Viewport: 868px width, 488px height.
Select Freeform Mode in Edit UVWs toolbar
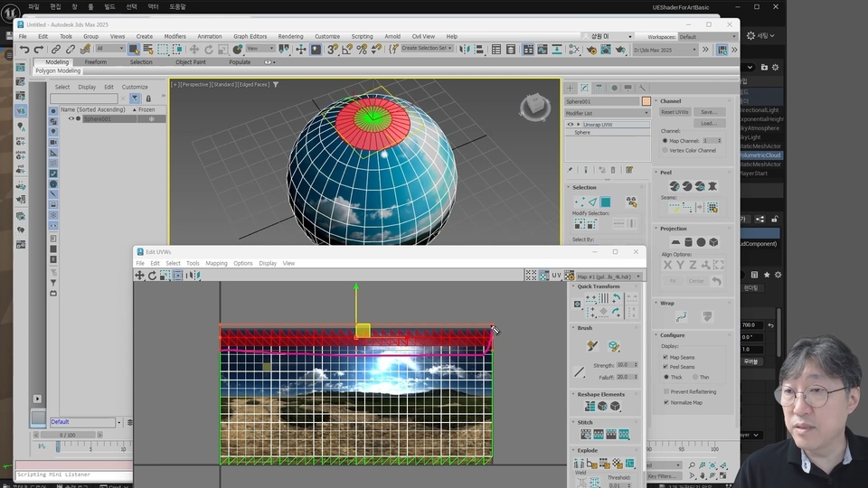(x=178, y=275)
